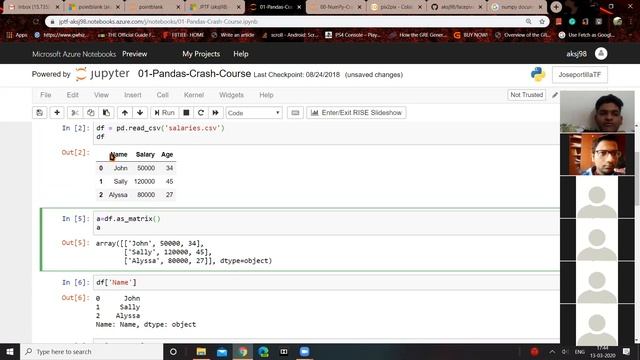Viewport: 640px width, 360px height.
Task: Click the Preview label in header
Action: coord(135,54)
